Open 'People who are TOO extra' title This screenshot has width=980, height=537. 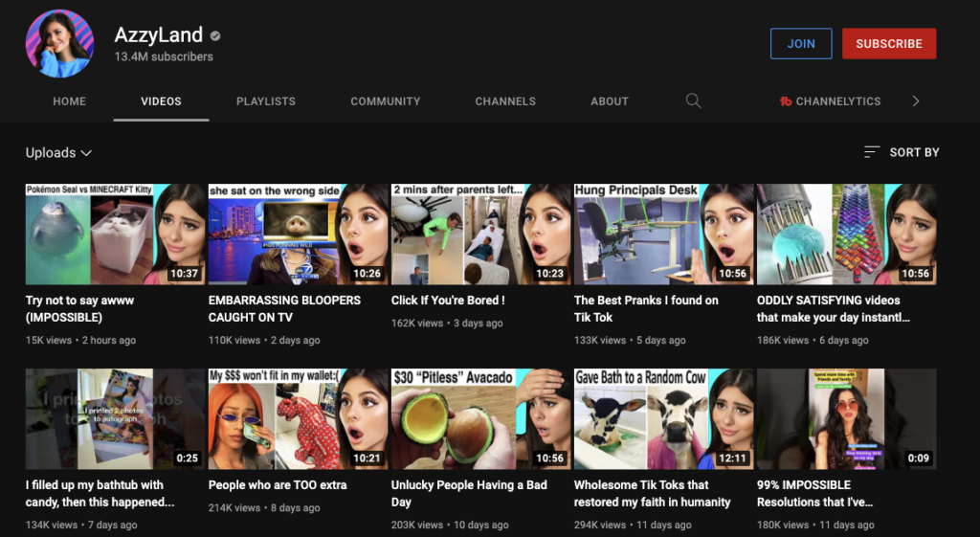[278, 485]
